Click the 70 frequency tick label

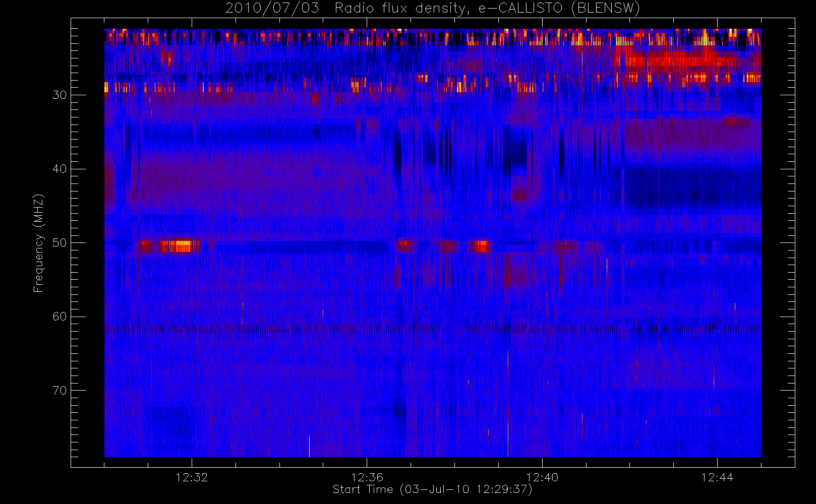click(60, 390)
